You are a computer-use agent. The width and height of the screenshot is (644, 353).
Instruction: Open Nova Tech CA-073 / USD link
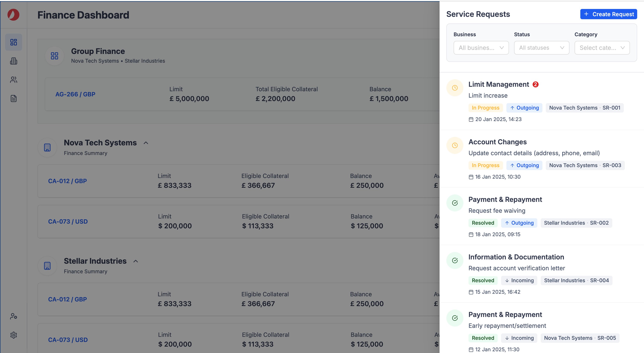coord(68,222)
